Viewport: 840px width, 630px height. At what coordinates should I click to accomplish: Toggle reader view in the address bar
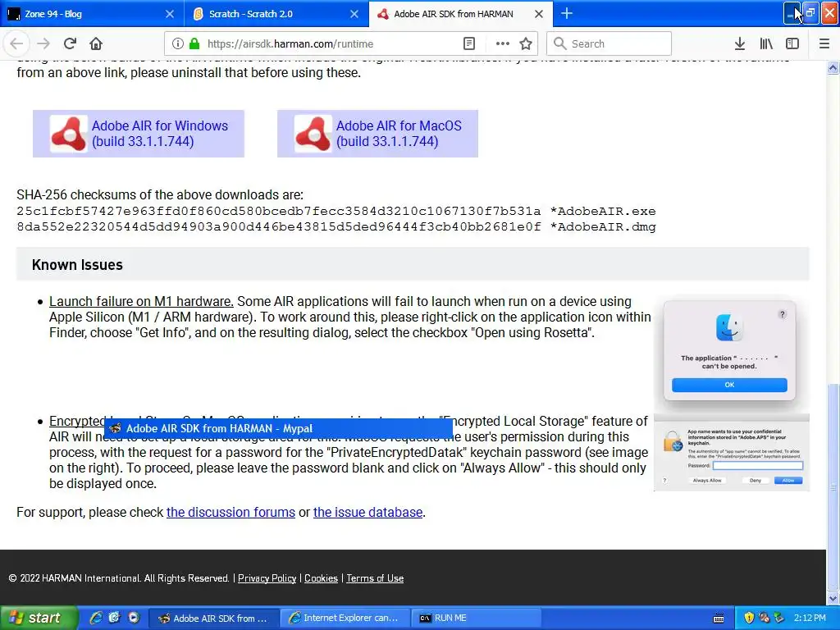pos(469,44)
